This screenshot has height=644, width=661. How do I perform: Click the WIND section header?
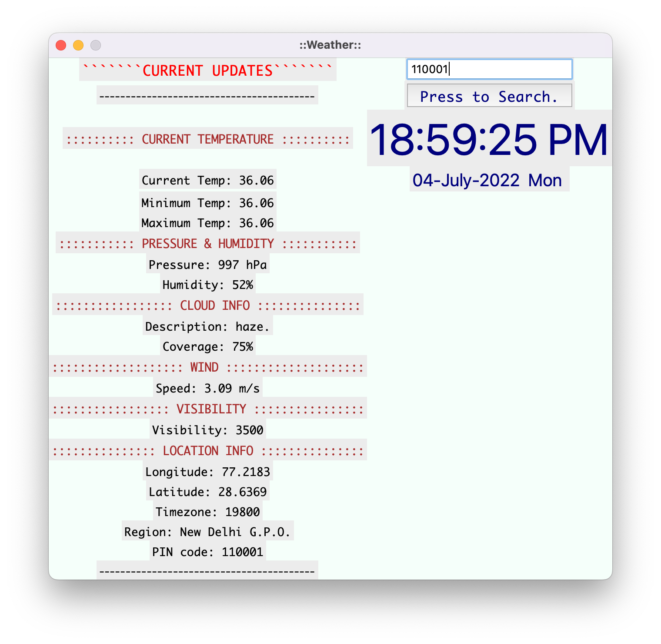tap(208, 367)
